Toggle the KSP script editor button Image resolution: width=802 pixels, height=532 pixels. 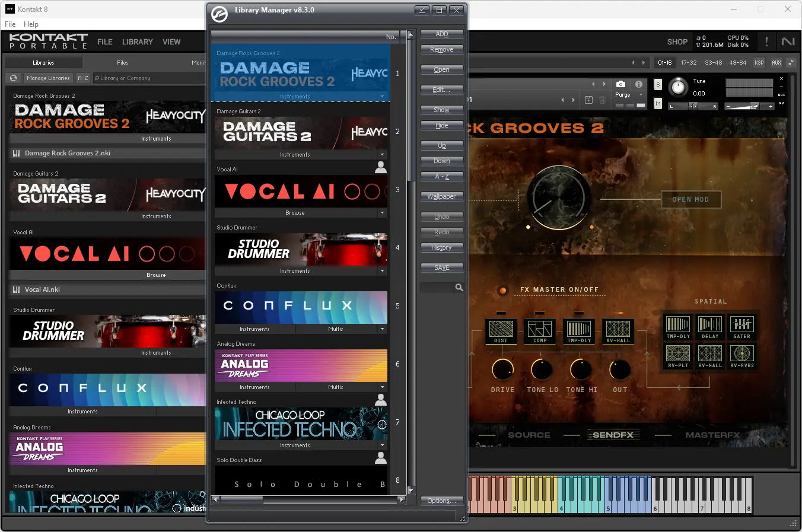coord(759,62)
